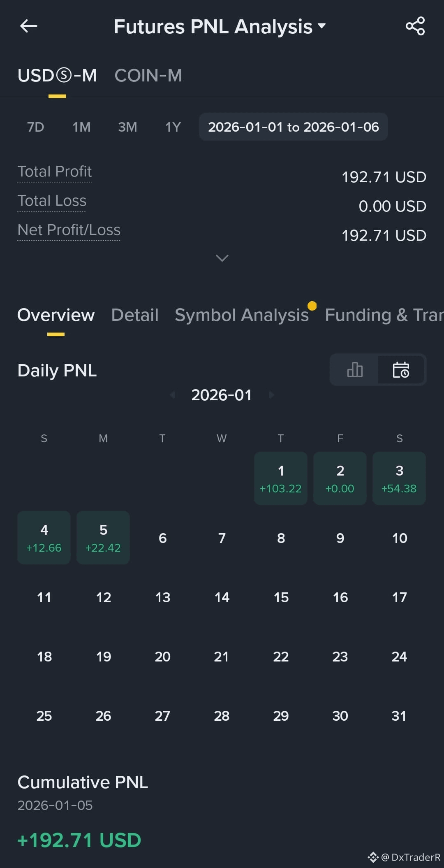Select the 3M time range
Viewport: 444px width, 868px height.
(127, 127)
